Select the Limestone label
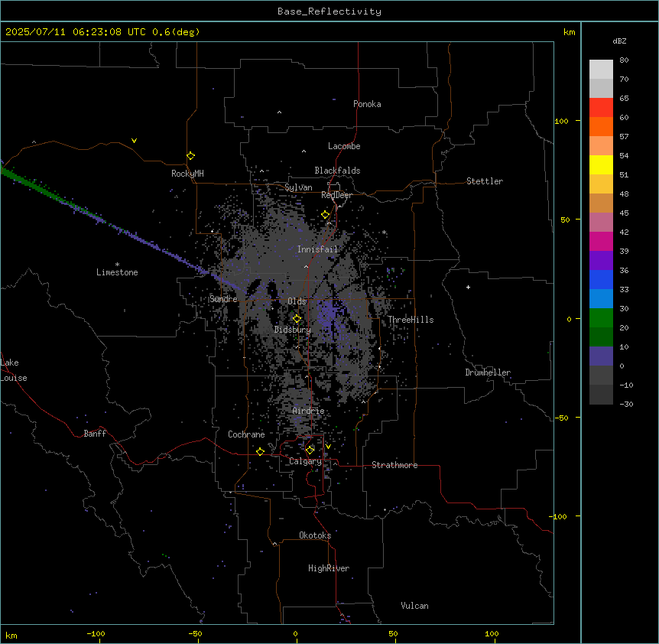This screenshot has width=659, height=644. coord(117,272)
